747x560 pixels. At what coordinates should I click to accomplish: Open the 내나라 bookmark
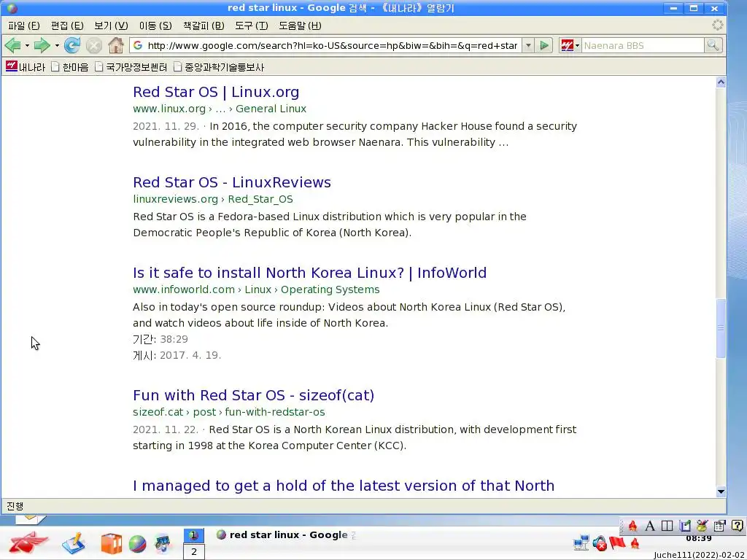(26, 67)
